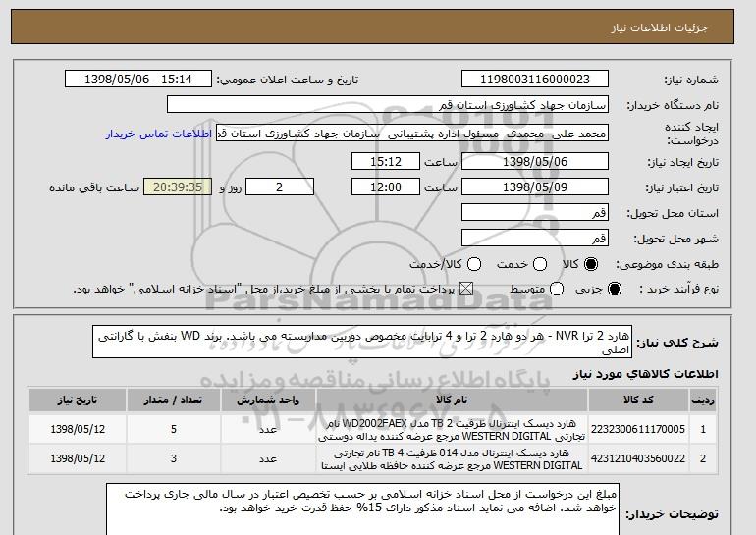Viewport: 756px width, 535px height.
Task: Click the ساعت باقی مانده label
Action: [x=94, y=187]
